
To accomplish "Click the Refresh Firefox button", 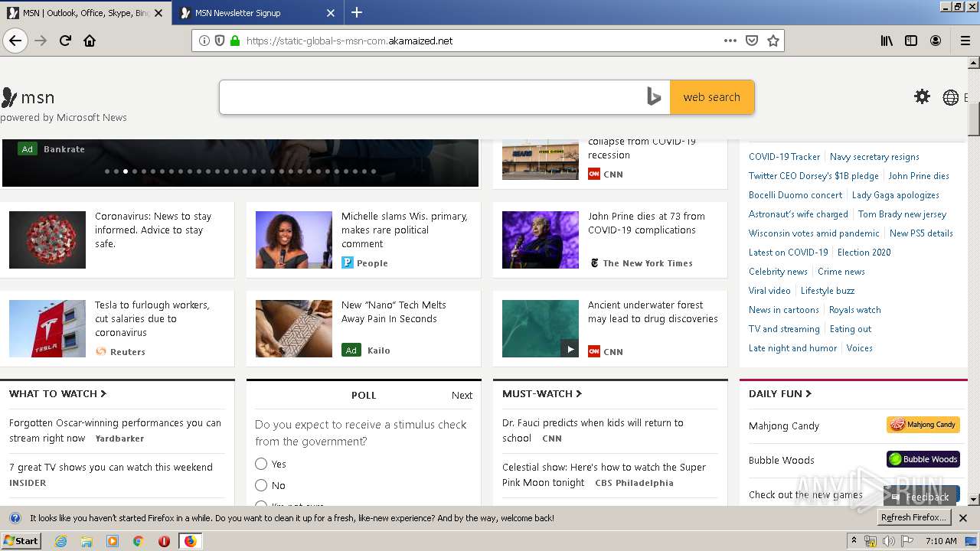I will (x=914, y=518).
